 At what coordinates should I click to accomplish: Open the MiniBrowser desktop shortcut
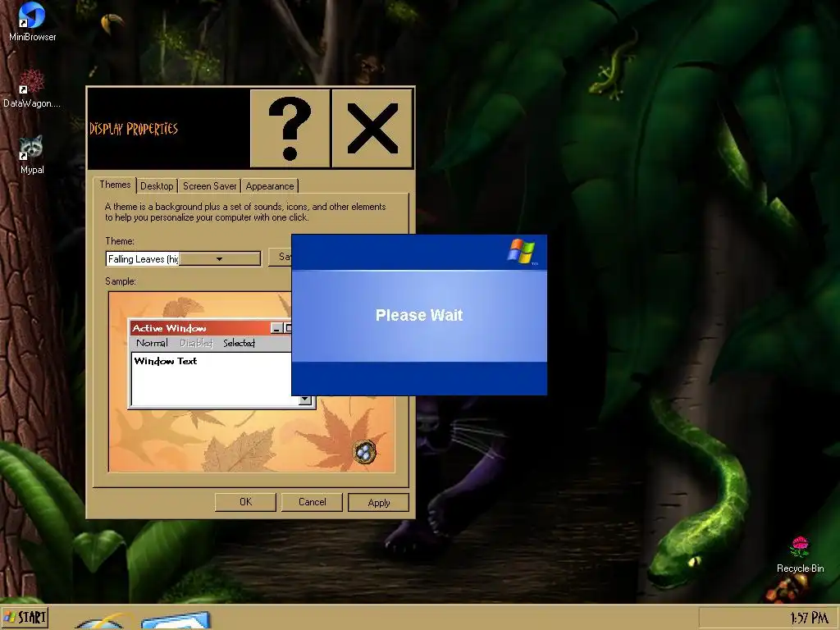[x=32, y=21]
